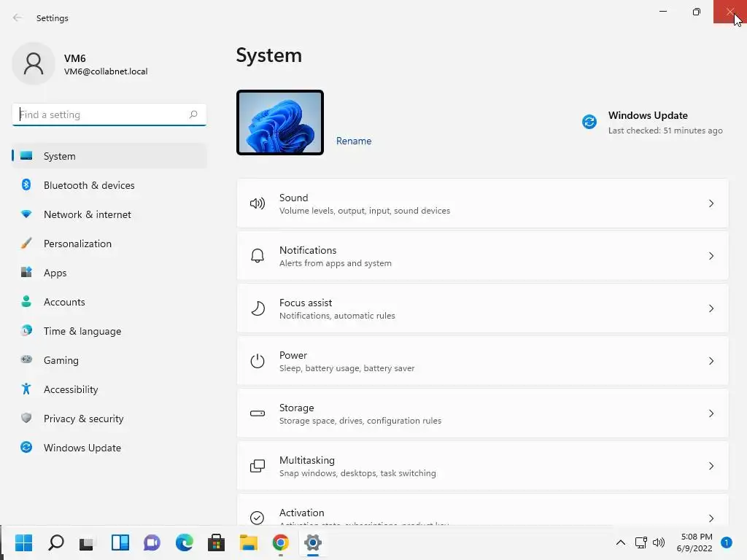Viewport: 747px width, 560px height.
Task: Click the Settings gear on the taskbar
Action: coord(313,542)
